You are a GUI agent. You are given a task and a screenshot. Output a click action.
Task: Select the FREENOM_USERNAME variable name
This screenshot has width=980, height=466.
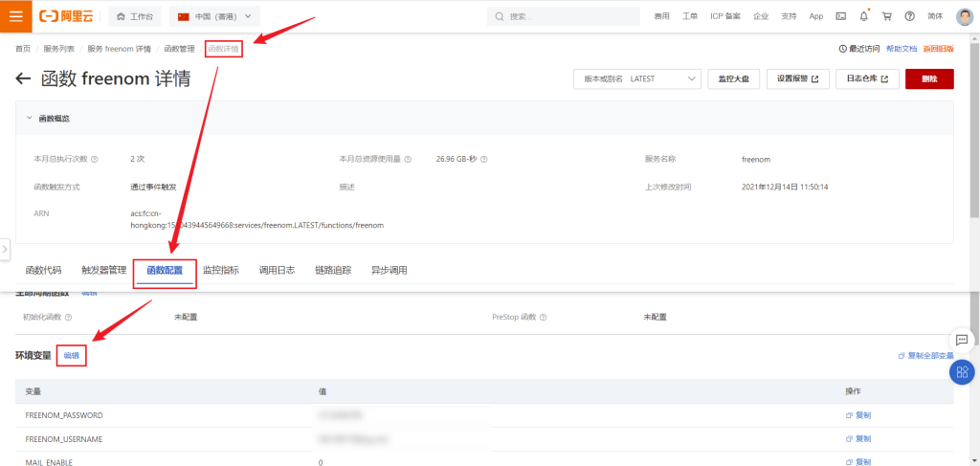click(x=64, y=439)
